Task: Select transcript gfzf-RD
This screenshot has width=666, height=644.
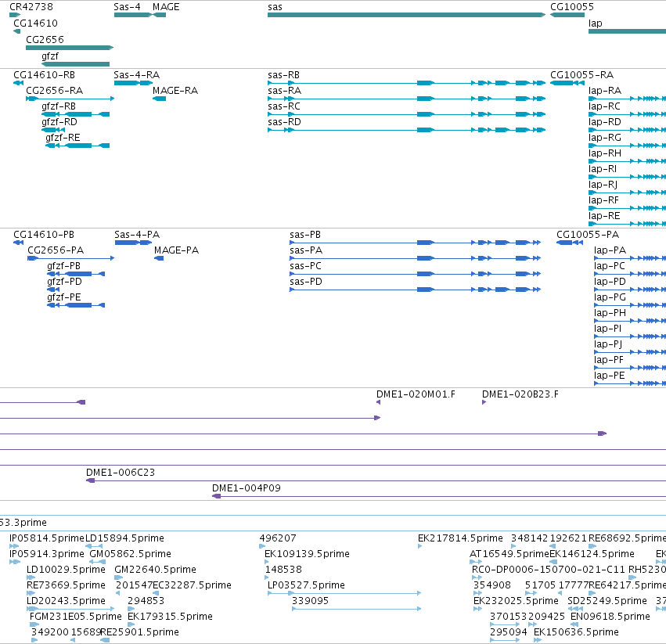Action: tap(53, 130)
